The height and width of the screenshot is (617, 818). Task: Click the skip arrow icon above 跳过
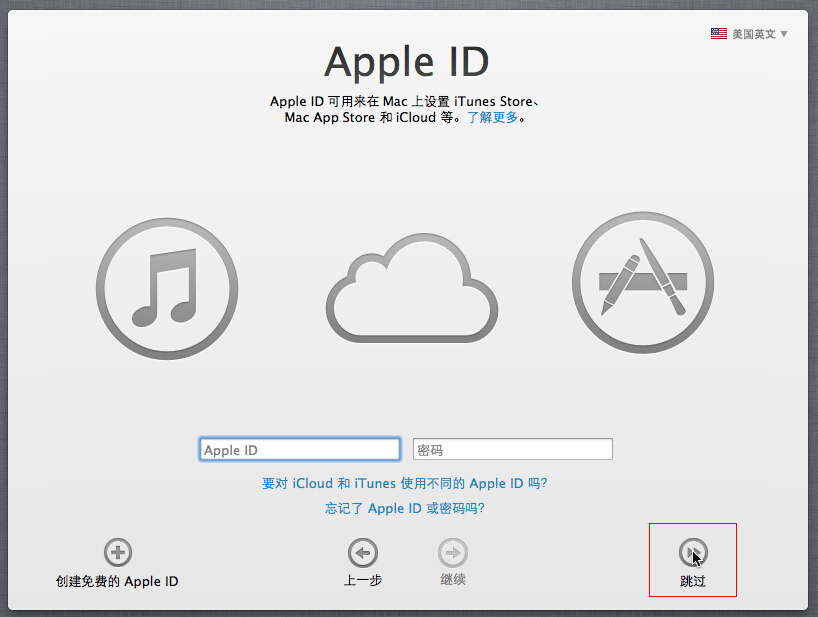point(693,553)
